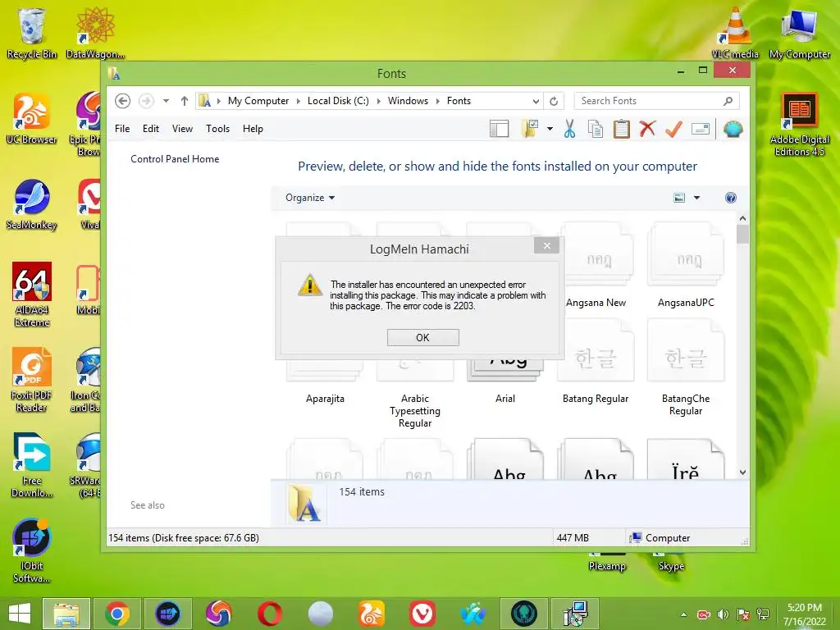Close the LogMeIn Hamachi error dialog

point(546,246)
